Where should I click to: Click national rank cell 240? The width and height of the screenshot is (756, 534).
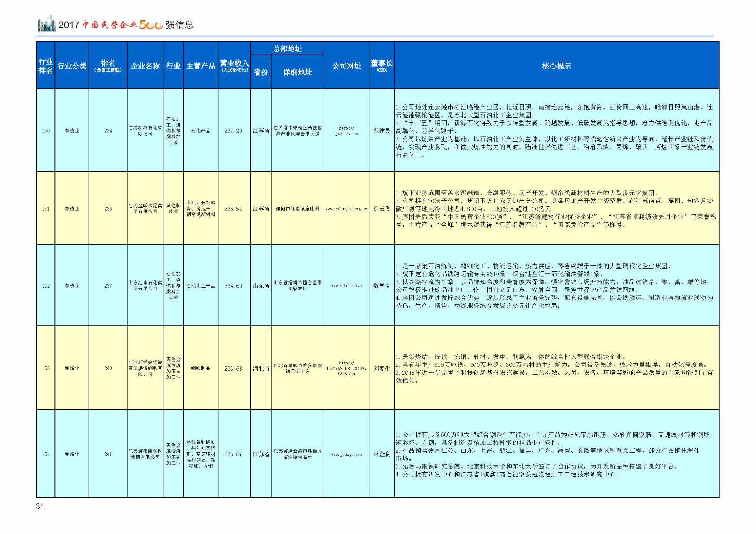[108, 368]
